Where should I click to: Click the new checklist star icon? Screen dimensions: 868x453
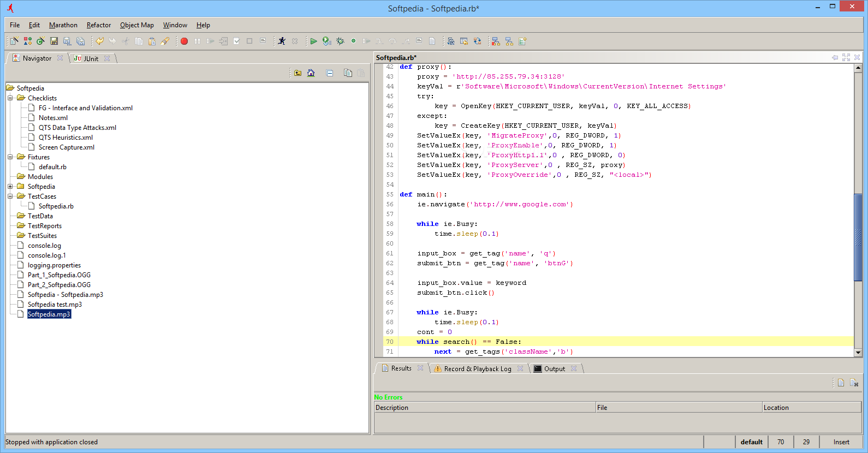point(522,41)
